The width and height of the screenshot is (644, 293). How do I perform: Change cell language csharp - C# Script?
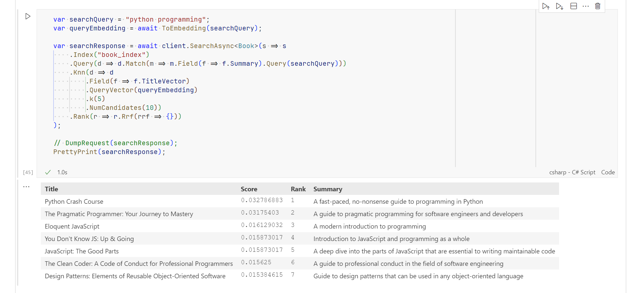[572, 172]
